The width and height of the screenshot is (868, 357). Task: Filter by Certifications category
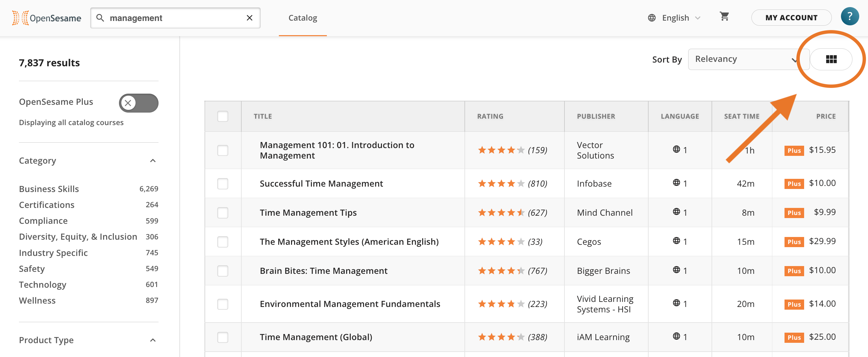coord(47,205)
